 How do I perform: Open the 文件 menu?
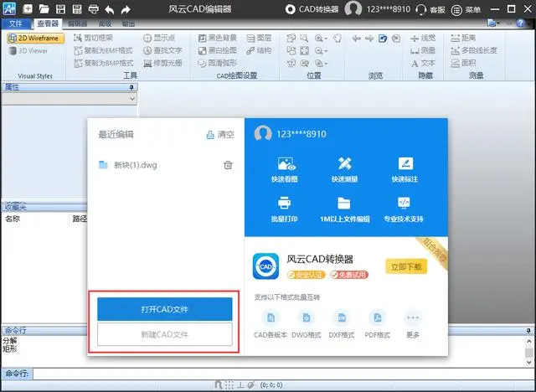click(15, 23)
